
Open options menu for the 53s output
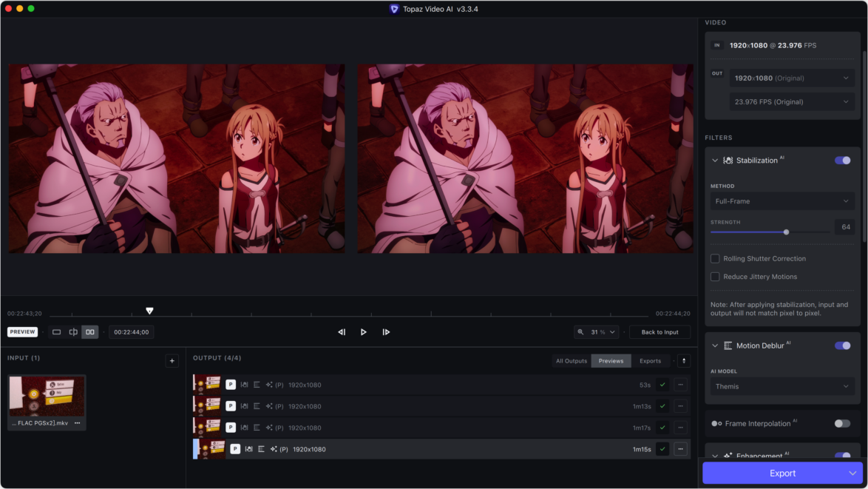681,385
